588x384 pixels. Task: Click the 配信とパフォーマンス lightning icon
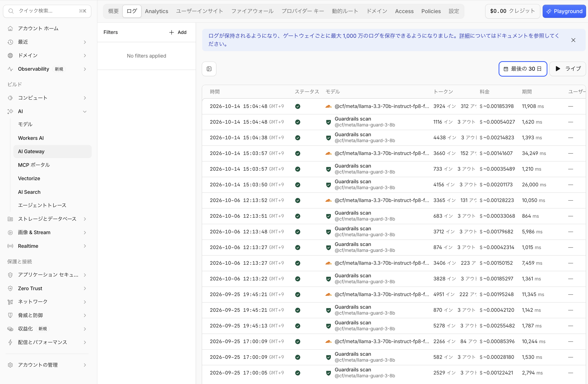10,342
